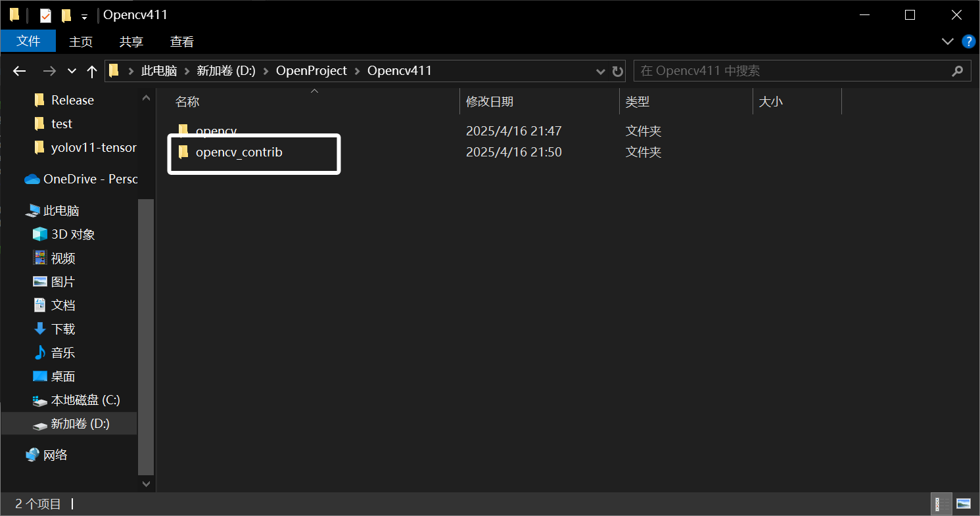
Task: Jump to OpenProject via the breadcrumb
Action: point(312,70)
